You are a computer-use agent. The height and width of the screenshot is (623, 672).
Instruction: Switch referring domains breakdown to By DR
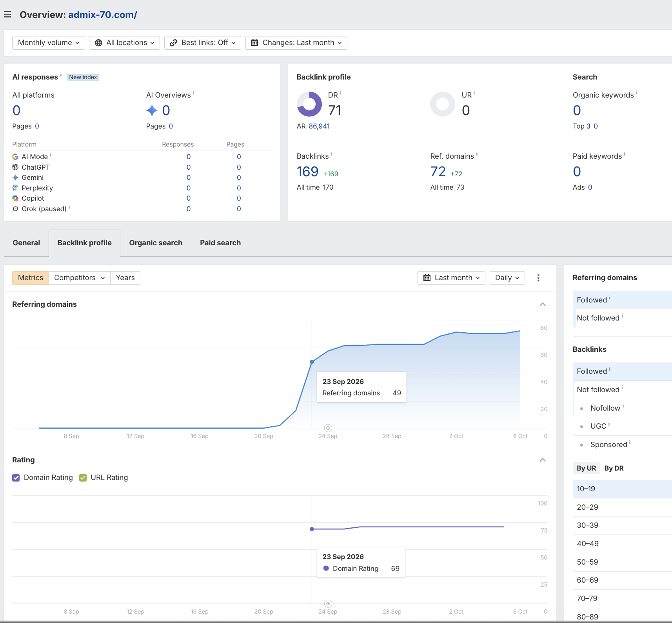[x=614, y=468]
